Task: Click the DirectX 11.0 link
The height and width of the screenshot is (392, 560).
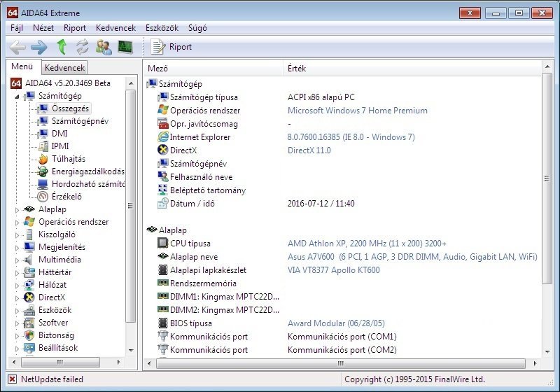Action: pyautogui.click(x=309, y=150)
